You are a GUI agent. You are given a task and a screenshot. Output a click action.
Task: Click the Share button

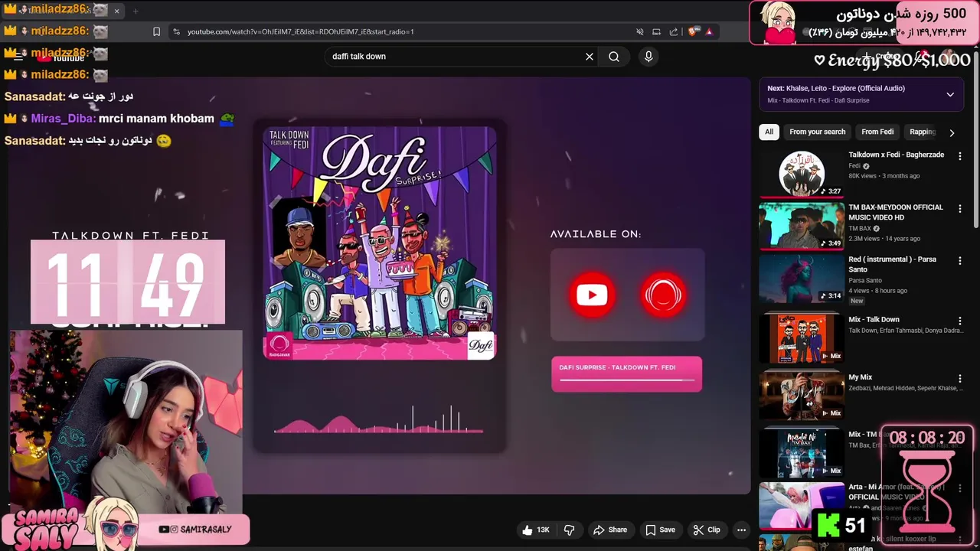[610, 530]
